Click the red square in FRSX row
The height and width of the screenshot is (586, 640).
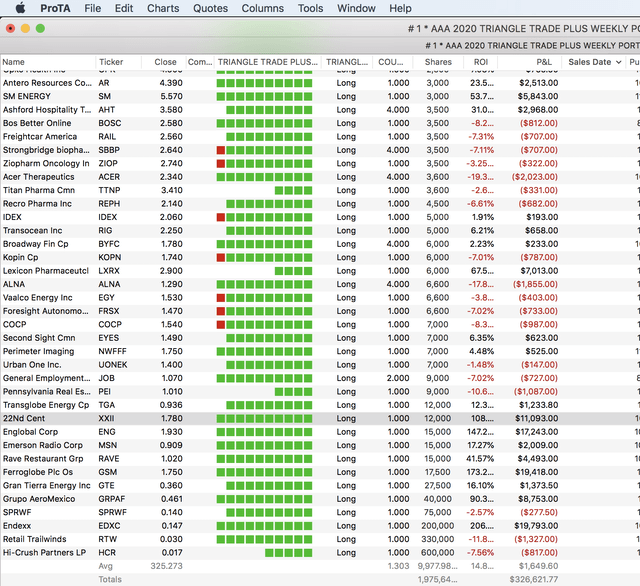coord(221,311)
